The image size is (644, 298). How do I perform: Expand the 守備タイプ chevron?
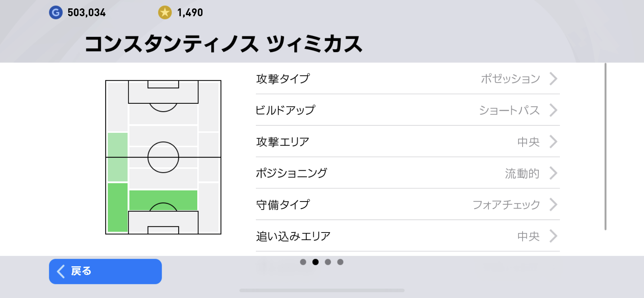[x=553, y=204]
